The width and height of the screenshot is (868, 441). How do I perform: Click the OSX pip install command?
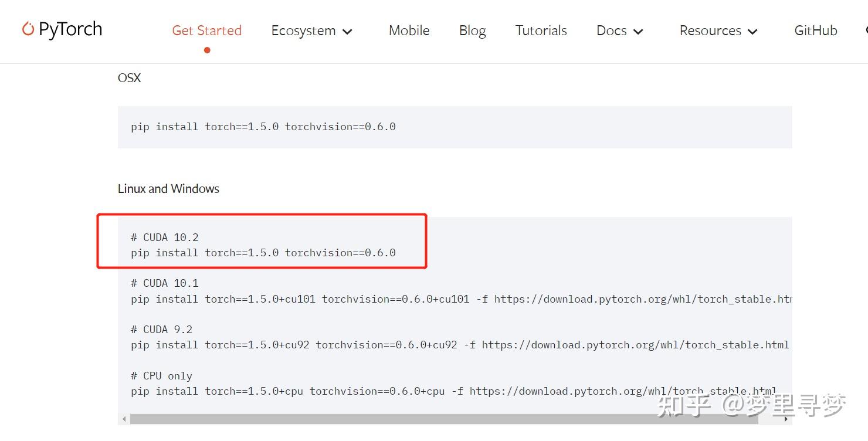(263, 127)
